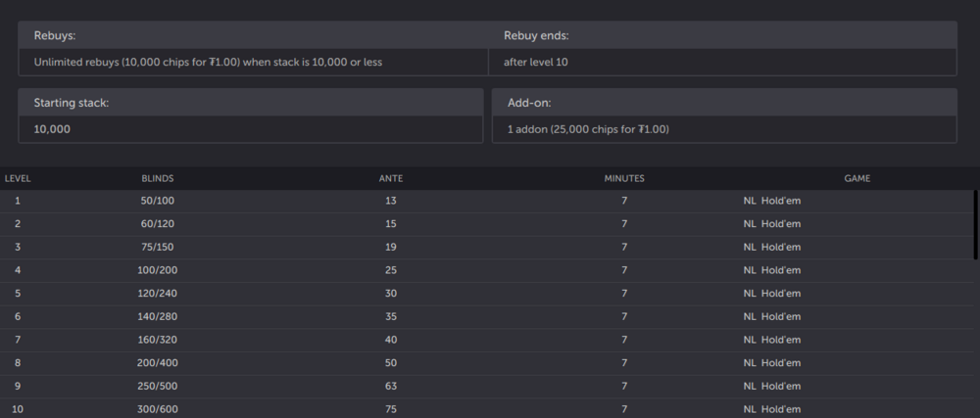
Task: Click the Starting stack value 10,000
Action: click(52, 129)
